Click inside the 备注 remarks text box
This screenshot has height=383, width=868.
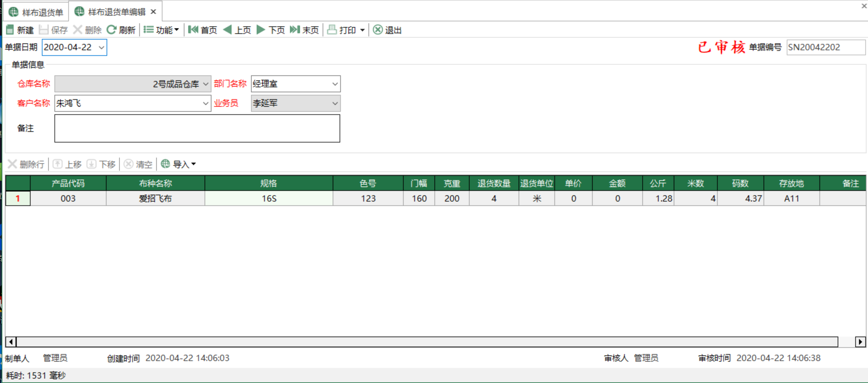point(197,129)
